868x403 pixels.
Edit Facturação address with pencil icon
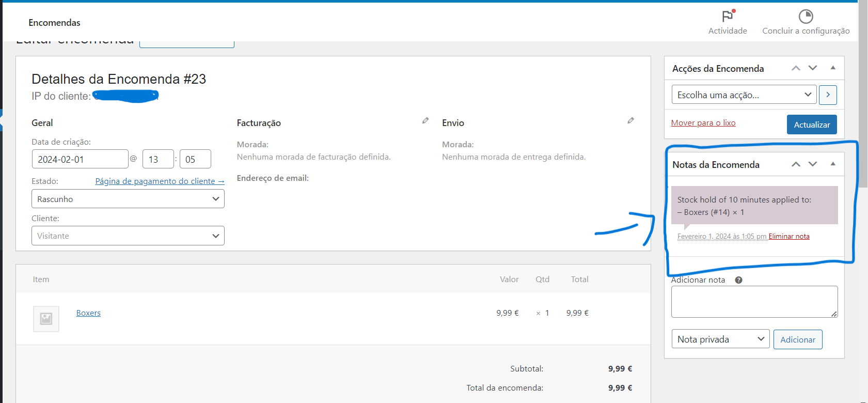pos(425,120)
